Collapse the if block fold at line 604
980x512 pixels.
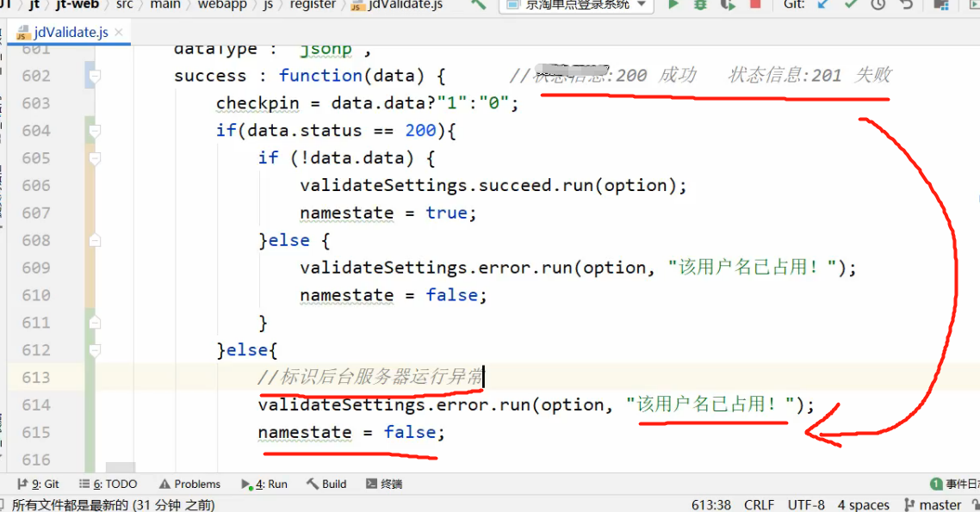coord(95,131)
